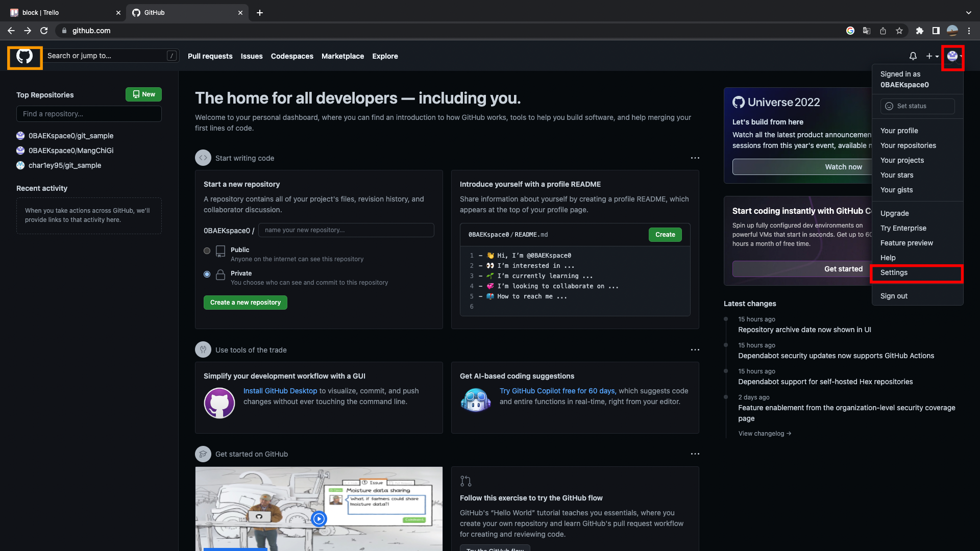Collapse the profile avatar dropdown
The width and height of the screenshot is (980, 551).
tap(953, 56)
